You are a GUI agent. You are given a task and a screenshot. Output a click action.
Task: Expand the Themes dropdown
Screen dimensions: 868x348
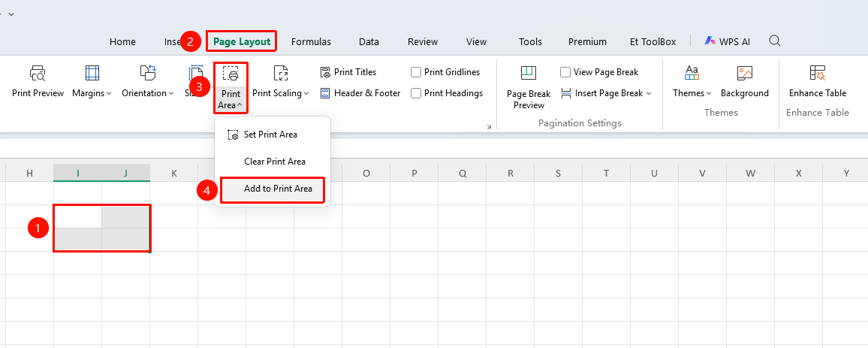point(692,81)
